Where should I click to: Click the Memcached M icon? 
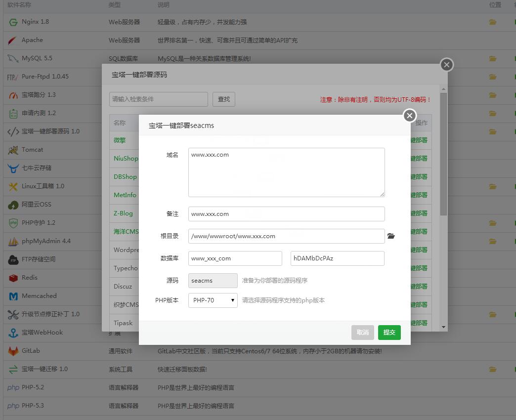[x=13, y=296]
